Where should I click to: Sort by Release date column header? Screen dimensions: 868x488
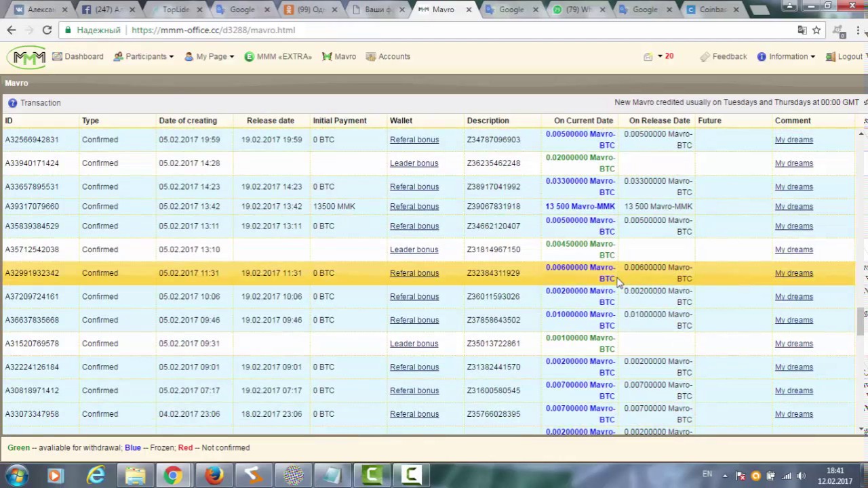(271, 121)
